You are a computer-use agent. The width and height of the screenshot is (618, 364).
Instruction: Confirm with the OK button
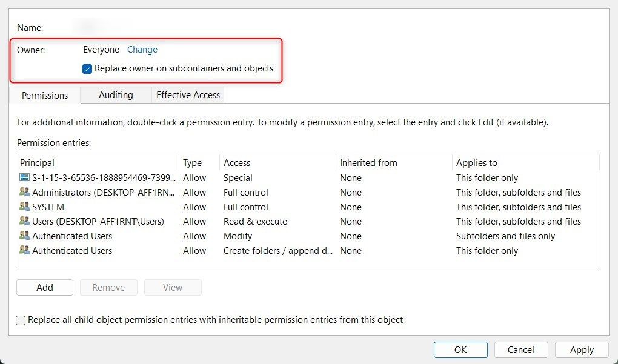460,349
